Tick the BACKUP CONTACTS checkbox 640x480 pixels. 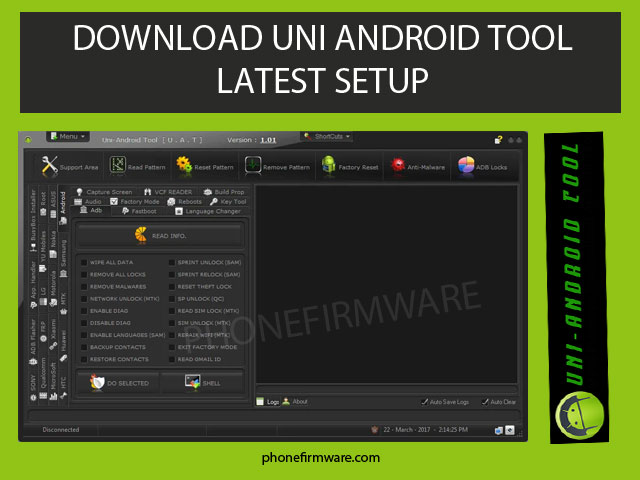pos(84,347)
